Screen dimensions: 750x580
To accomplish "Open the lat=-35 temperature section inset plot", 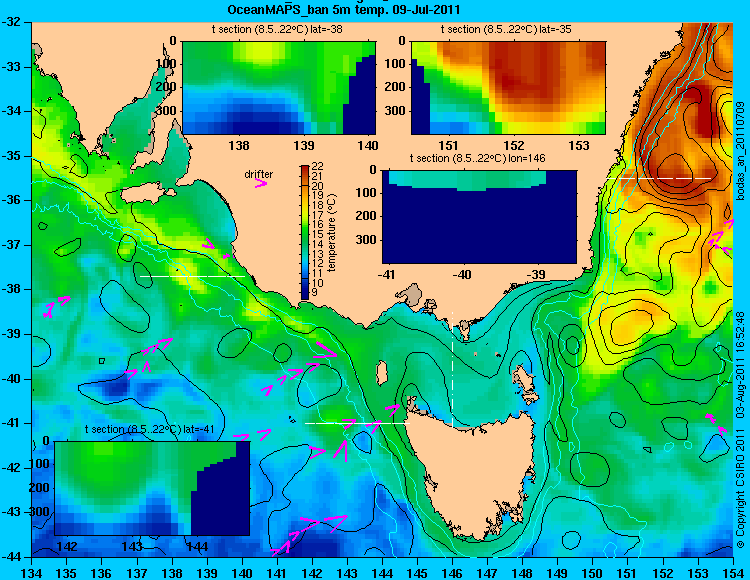I will (508, 88).
